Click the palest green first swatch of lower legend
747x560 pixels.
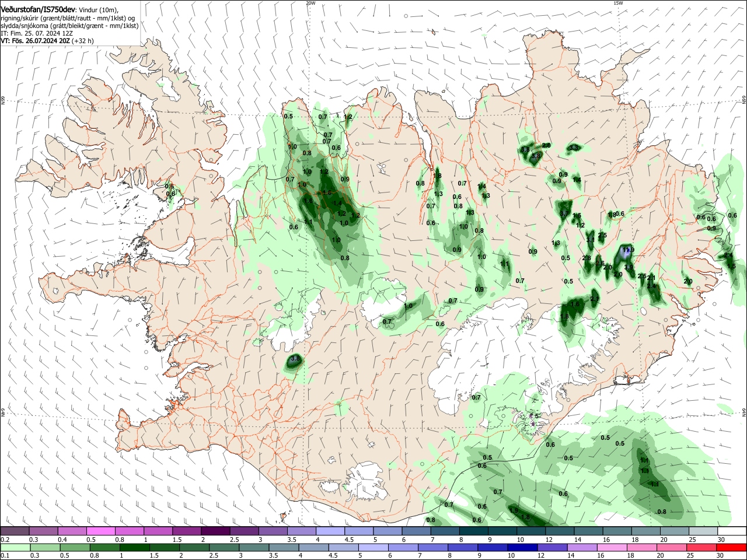point(15,547)
